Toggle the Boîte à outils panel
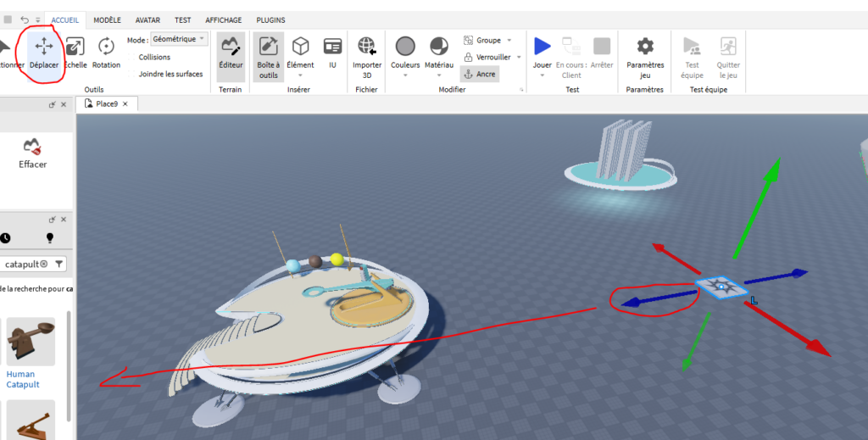The width and height of the screenshot is (868, 440). 269,56
